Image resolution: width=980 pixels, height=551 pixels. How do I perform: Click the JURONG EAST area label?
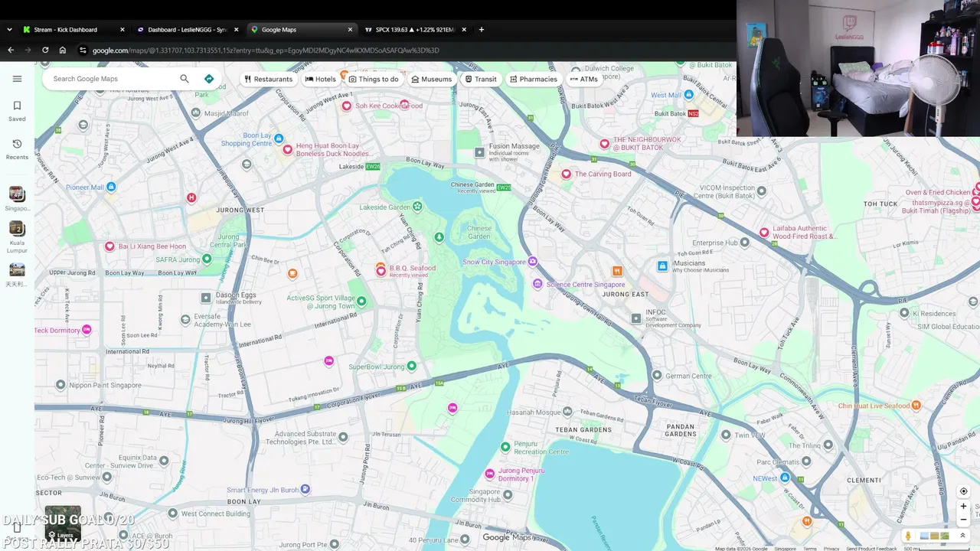click(x=626, y=294)
